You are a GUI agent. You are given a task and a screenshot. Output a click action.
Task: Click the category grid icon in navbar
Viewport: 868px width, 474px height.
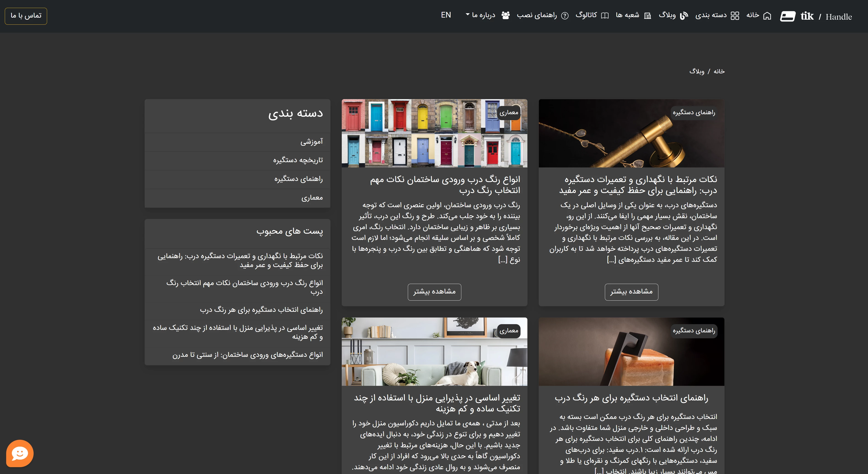(735, 16)
